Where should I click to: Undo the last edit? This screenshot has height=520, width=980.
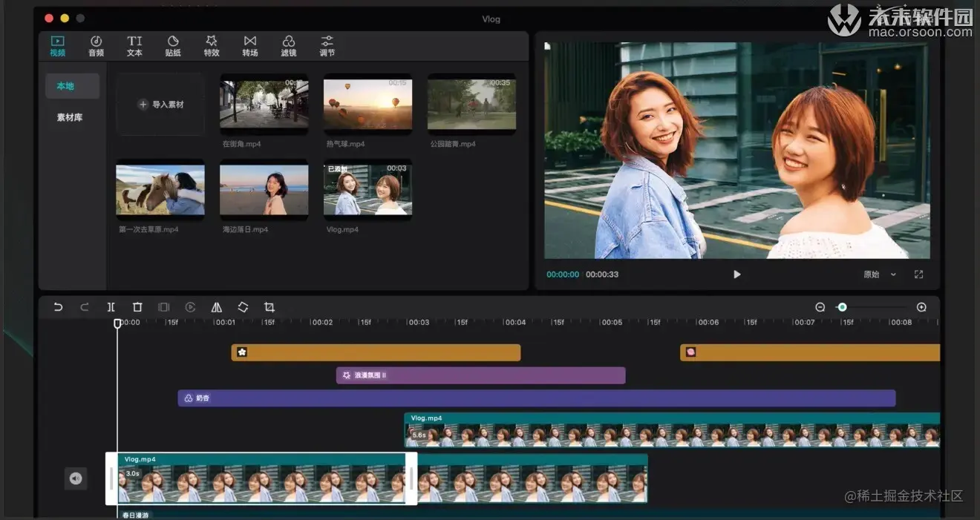pos(58,307)
